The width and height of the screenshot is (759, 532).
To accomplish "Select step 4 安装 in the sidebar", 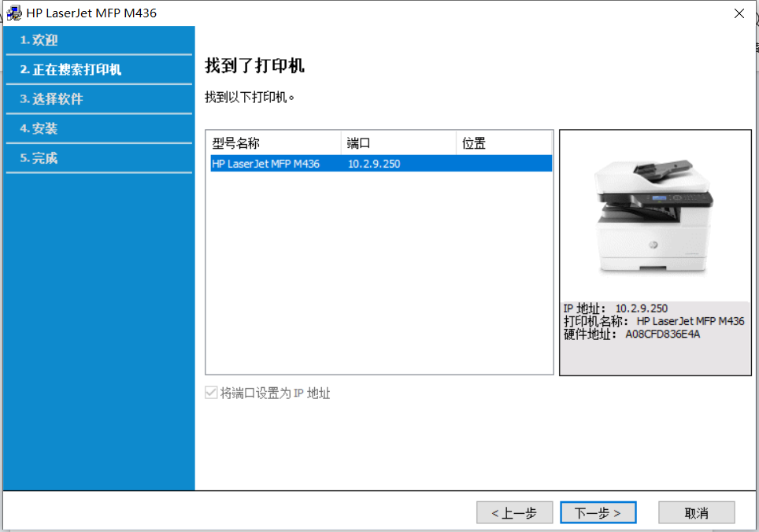I will 39,128.
